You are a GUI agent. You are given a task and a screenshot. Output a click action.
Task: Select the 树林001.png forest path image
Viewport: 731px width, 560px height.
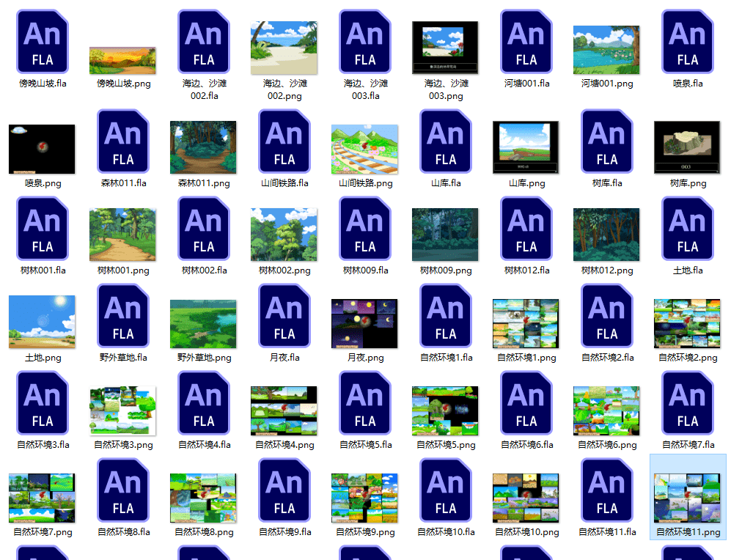(122, 235)
